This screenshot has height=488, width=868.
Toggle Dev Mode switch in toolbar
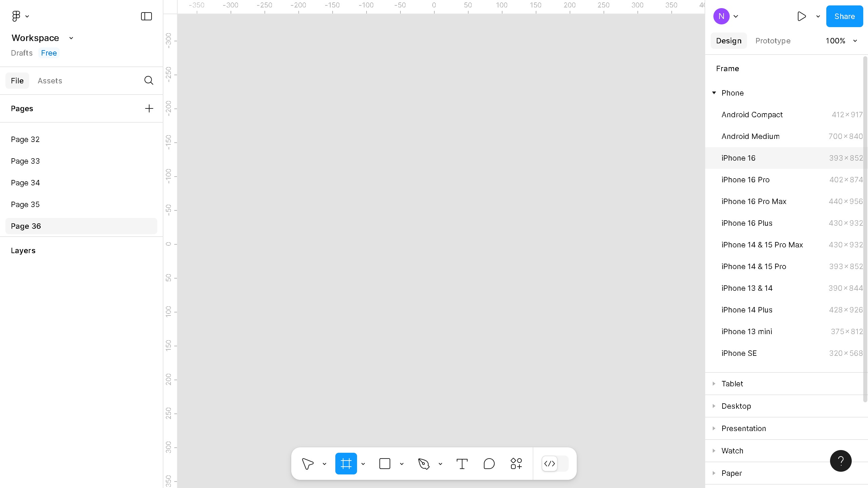[555, 464]
